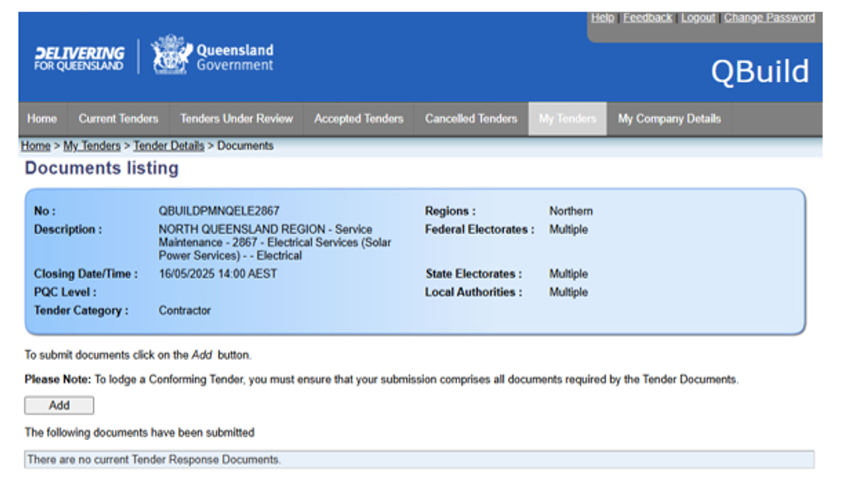Image resolution: width=868 pixels, height=487 pixels.
Task: Open the Tenders Under Review tab
Action: click(236, 119)
